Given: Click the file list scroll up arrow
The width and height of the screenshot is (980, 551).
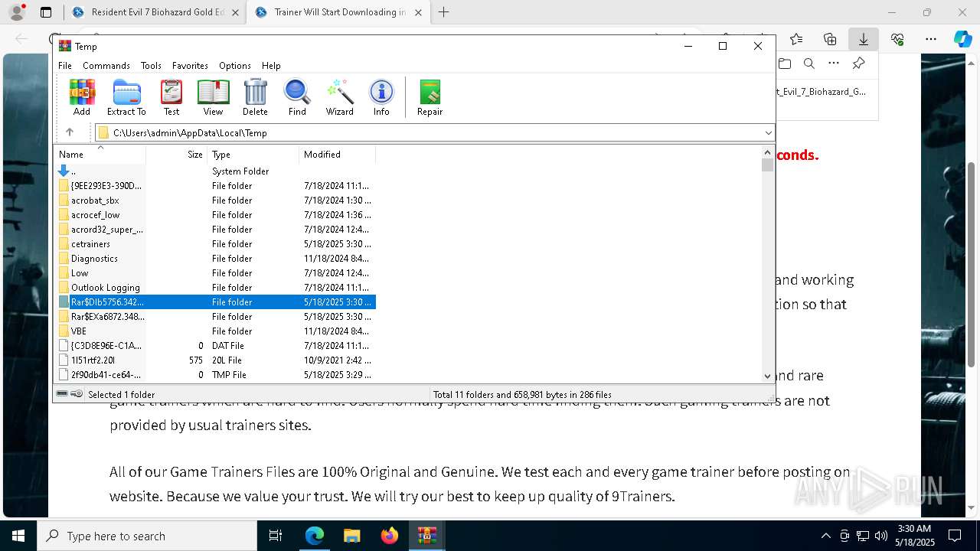Looking at the screenshot, I should pos(768,153).
